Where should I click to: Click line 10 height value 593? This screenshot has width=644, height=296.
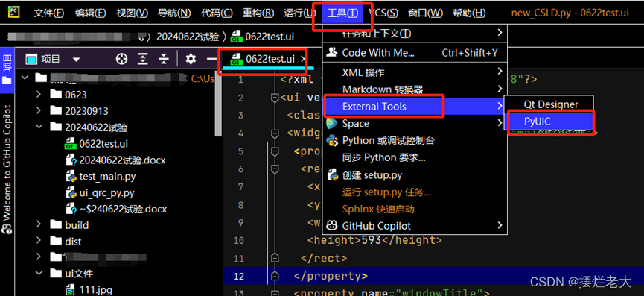372,239
